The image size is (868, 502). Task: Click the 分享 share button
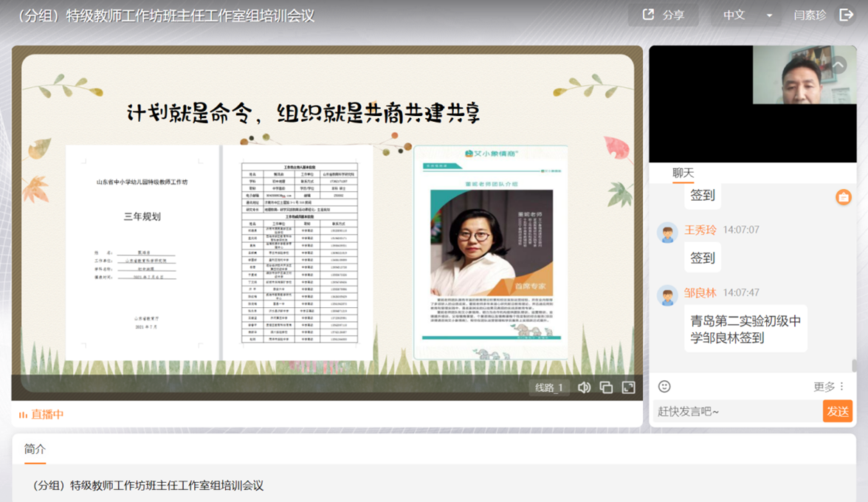(664, 15)
